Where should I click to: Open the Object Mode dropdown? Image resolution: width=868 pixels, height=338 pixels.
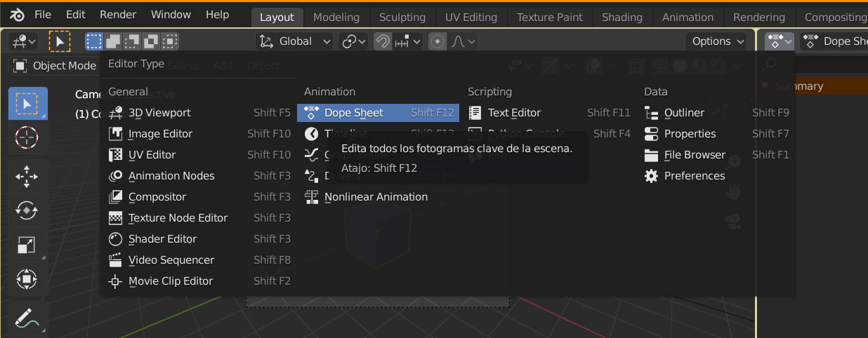pos(55,66)
